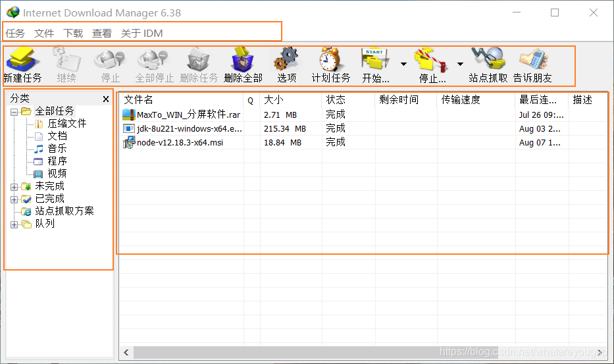
Task: Click the msi installer icon of node-v12.18.3
Action: pos(128,142)
